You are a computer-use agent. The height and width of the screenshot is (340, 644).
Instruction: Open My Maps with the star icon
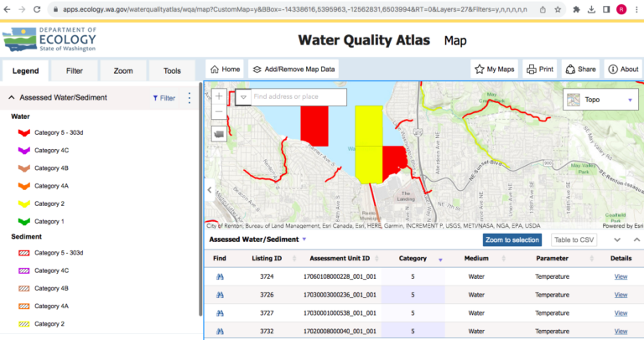(495, 70)
